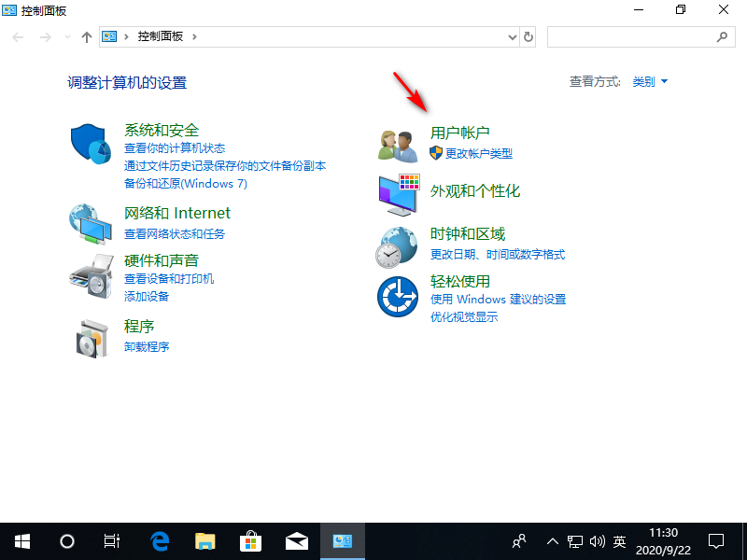Open Microsoft Store from taskbar
747x560 pixels.
pyautogui.click(x=250, y=541)
